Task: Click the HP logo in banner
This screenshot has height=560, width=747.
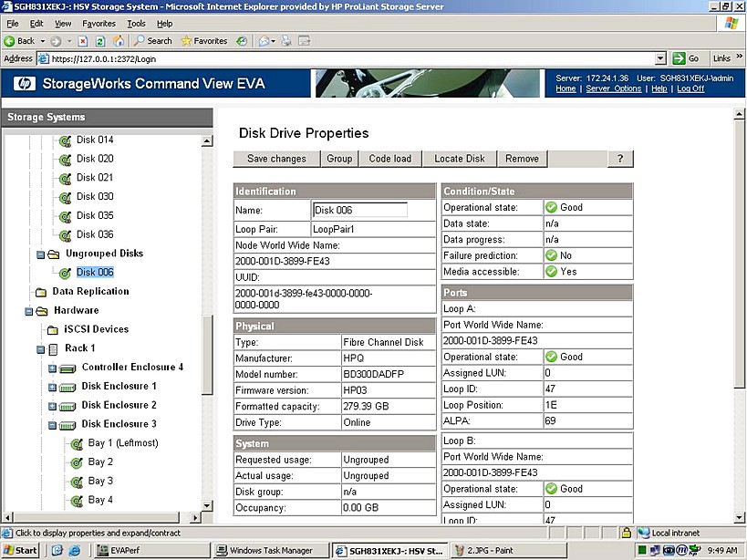Action: click(25, 83)
